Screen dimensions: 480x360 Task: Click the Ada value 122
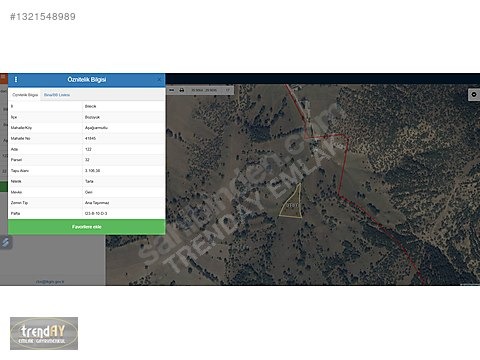(88, 149)
